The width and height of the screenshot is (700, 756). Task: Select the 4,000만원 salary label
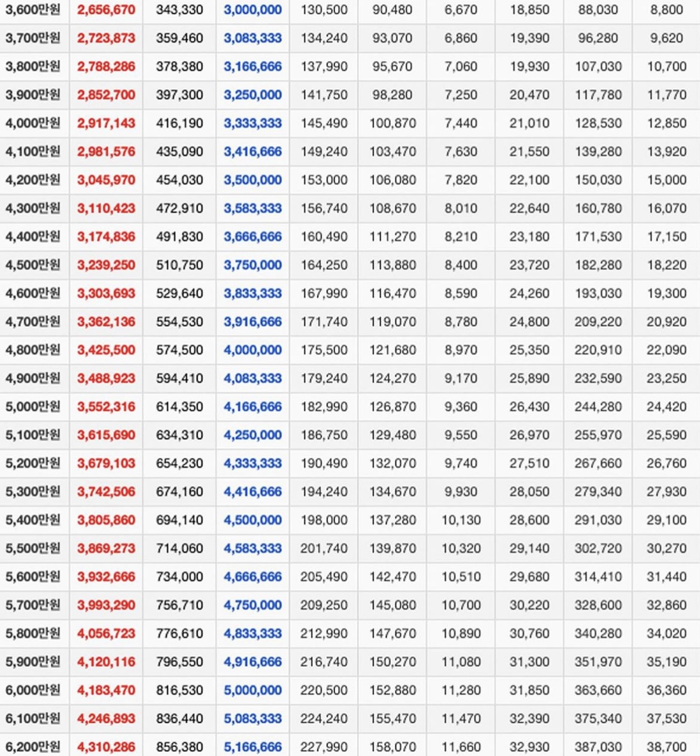coord(33,123)
